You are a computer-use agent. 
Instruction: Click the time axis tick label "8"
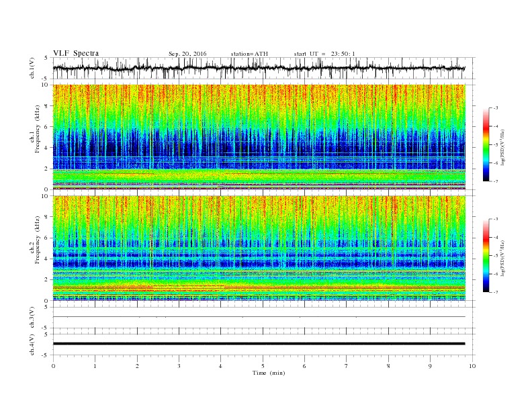point(388,366)
